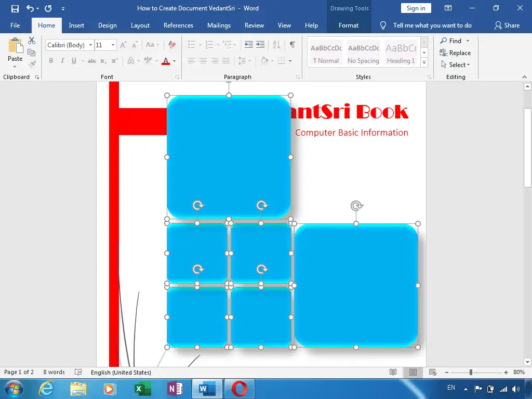Open the File tab

[x=15, y=25]
